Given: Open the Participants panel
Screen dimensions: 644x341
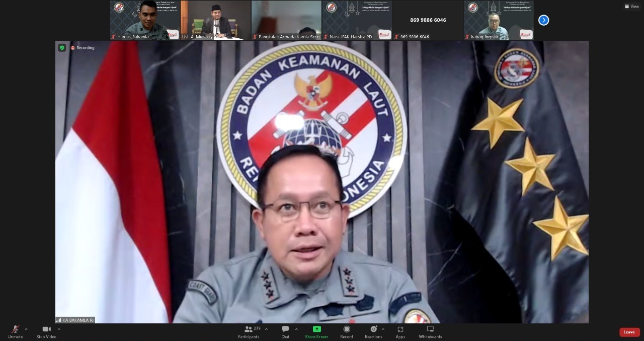Looking at the screenshot, I should point(249,331).
